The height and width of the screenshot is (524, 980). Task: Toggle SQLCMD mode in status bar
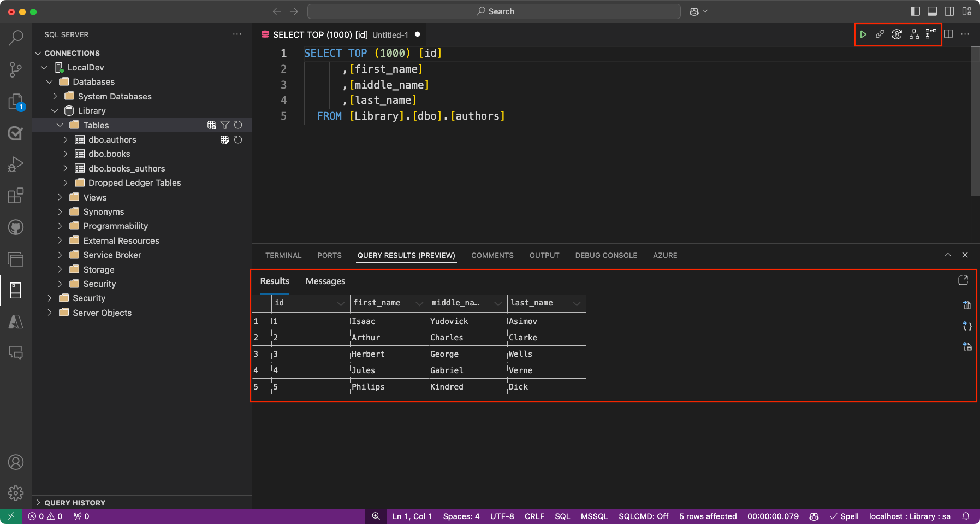[643, 516]
